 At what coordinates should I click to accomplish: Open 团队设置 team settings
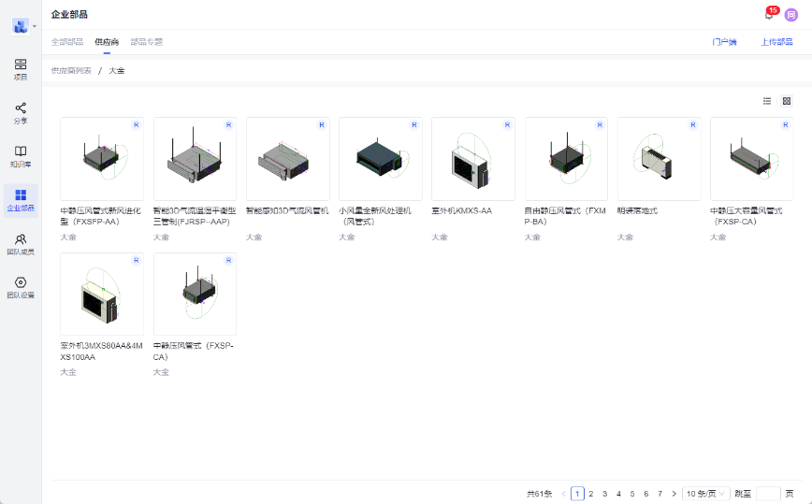pyautogui.click(x=21, y=287)
